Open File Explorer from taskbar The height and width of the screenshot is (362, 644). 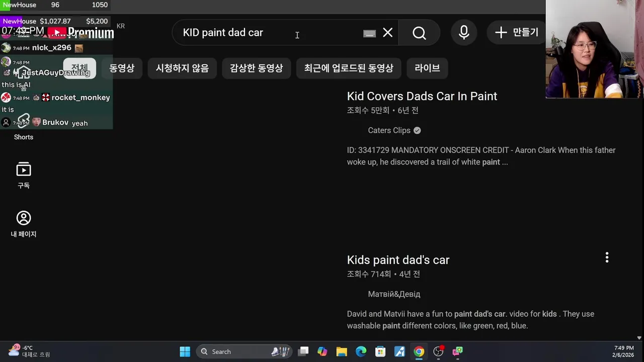pyautogui.click(x=342, y=351)
